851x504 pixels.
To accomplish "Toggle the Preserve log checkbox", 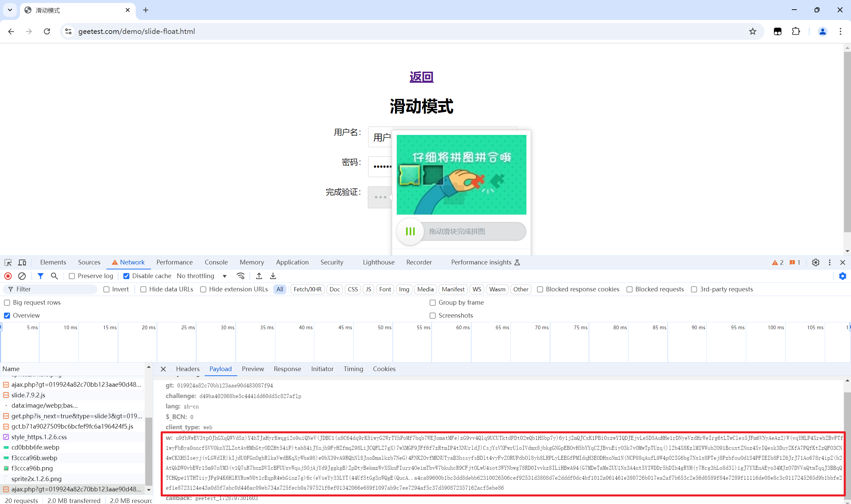I will [72, 276].
